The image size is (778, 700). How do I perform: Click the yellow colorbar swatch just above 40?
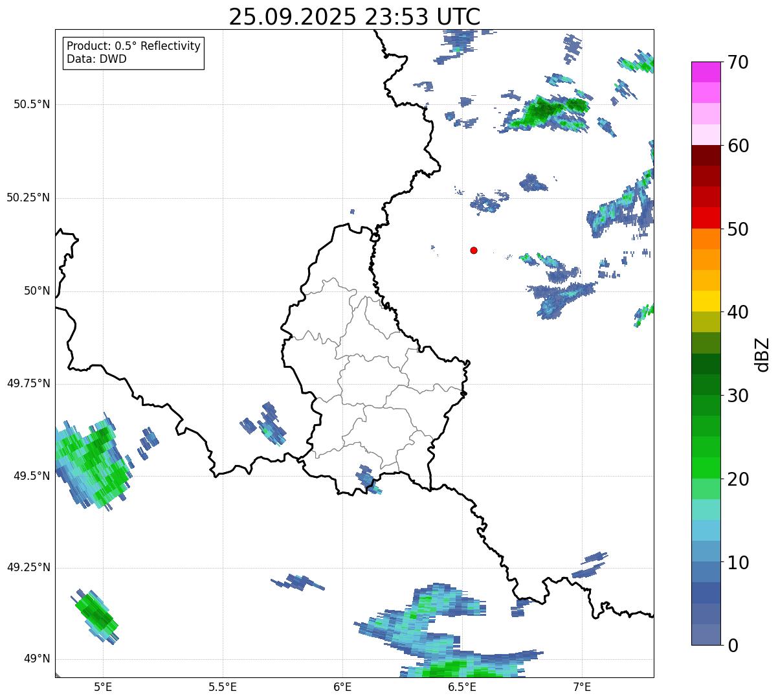click(x=706, y=301)
